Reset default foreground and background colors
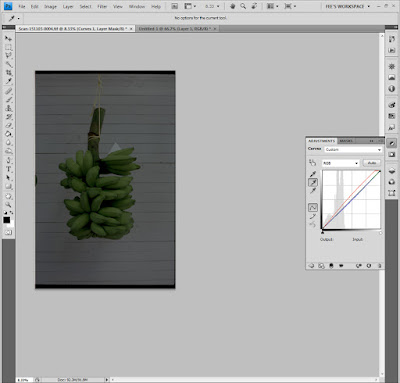Image resolution: width=400 pixels, height=383 pixels. 5,212
